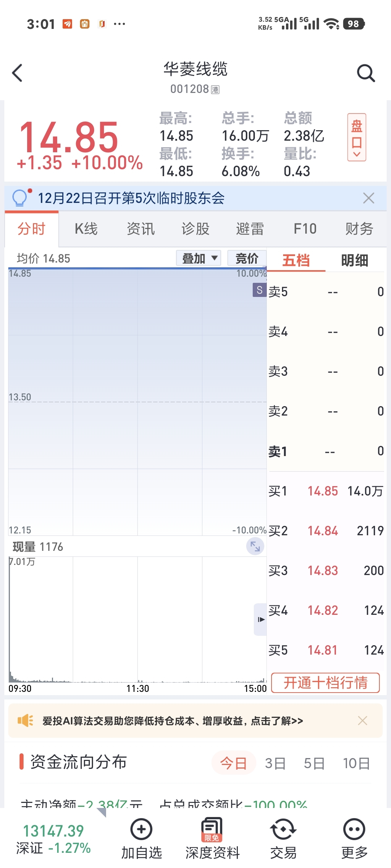This screenshot has height=868, width=391.
Task: Expand chart with fullscreen arrows icon
Action: coord(255,546)
